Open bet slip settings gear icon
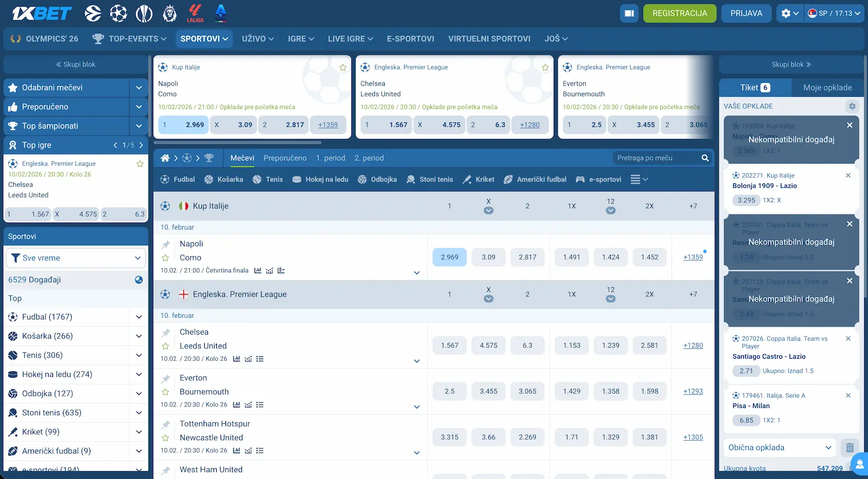 click(x=852, y=106)
